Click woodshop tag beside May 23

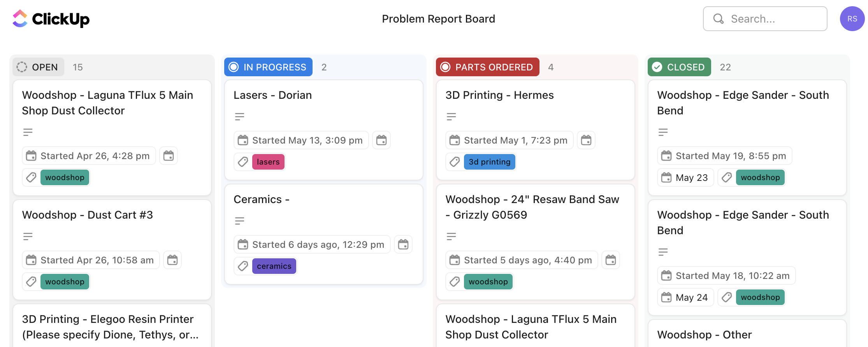point(760,177)
